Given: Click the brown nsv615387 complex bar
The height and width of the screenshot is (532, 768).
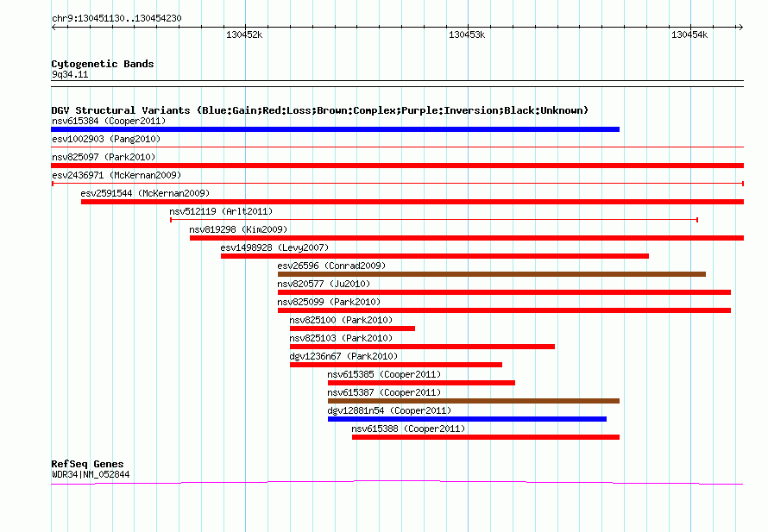Looking at the screenshot, I should tap(474, 401).
